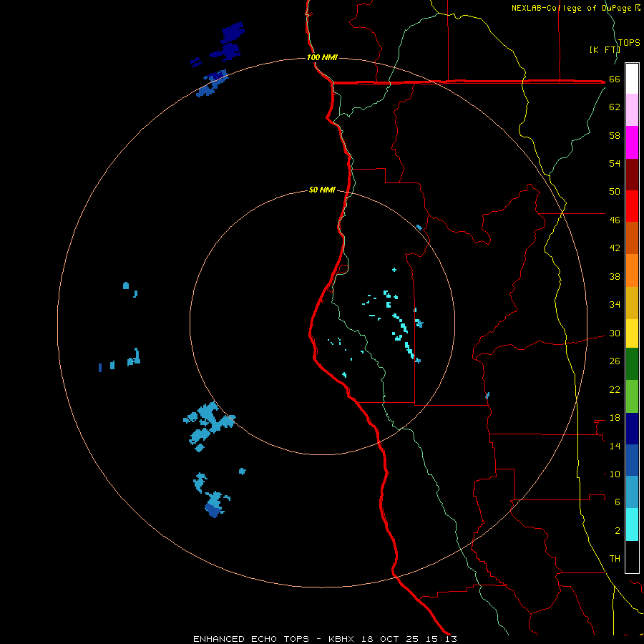Pick the magenta legend color band
Image resolution: width=644 pixels, height=644 pixels.
(x=632, y=142)
